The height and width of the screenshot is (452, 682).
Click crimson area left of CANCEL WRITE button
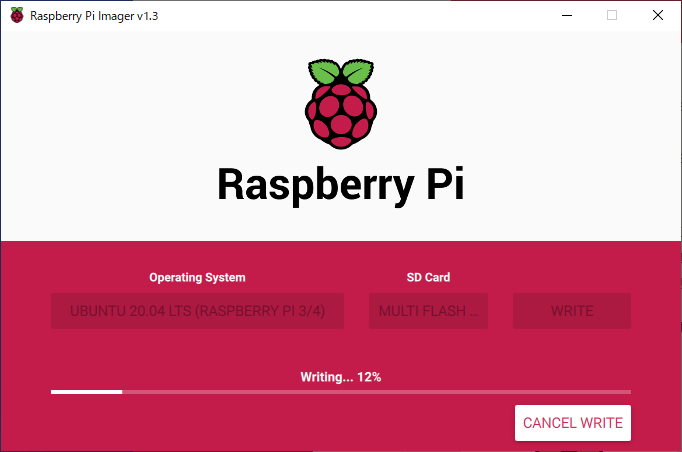300,423
